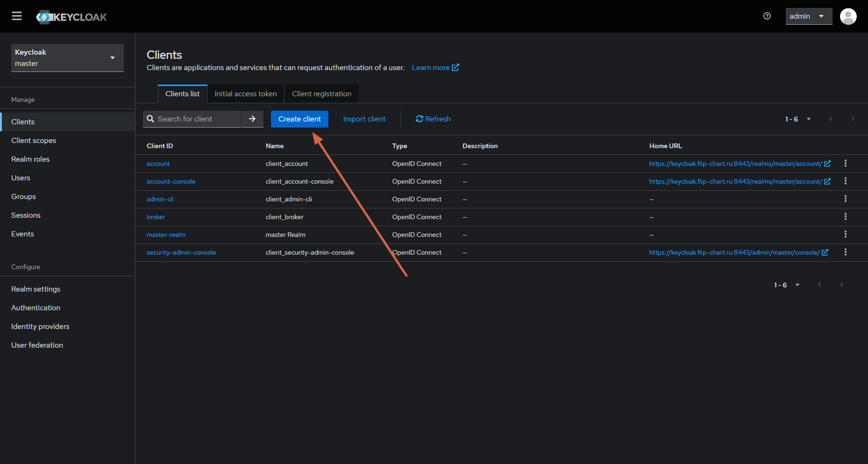This screenshot has height=464, width=868.
Task: Focus the Search for client field
Action: 192,119
